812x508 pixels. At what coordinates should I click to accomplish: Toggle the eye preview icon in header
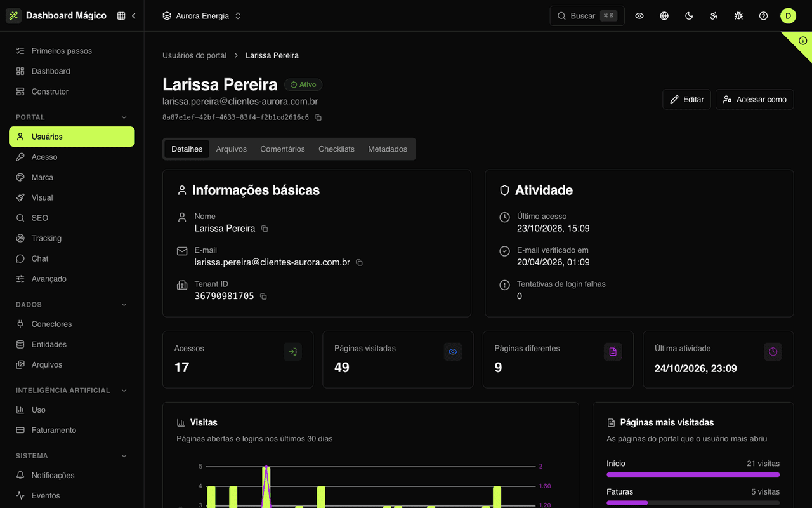click(x=639, y=16)
